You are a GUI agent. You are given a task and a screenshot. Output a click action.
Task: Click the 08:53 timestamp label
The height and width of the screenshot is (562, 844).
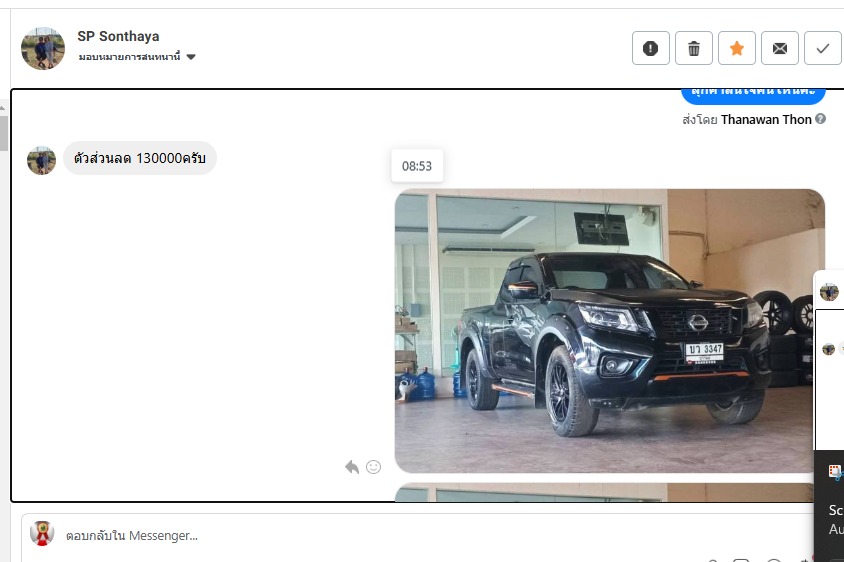coord(417,166)
